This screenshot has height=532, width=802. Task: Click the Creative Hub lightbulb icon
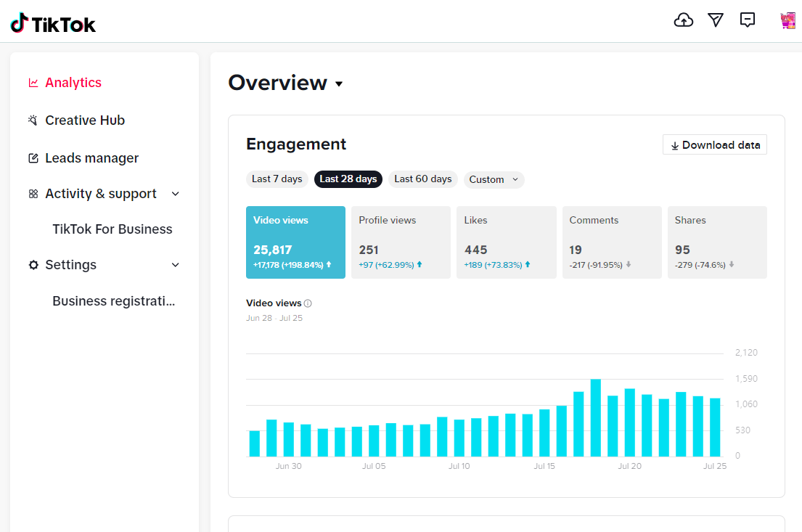pyautogui.click(x=33, y=120)
